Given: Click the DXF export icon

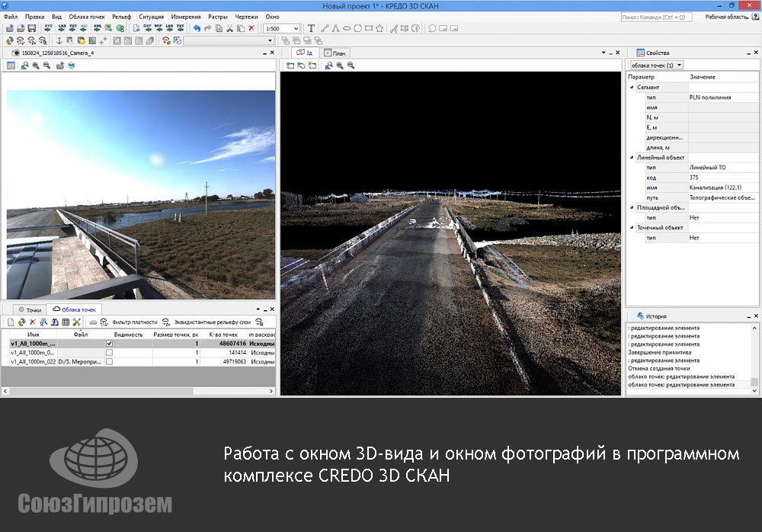Looking at the screenshot, I should coord(147,28).
